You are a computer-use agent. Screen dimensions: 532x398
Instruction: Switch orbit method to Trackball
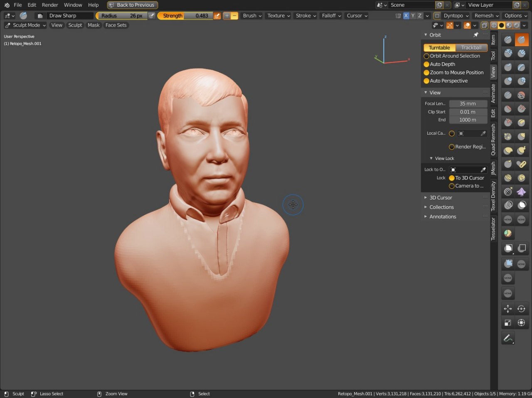click(471, 48)
